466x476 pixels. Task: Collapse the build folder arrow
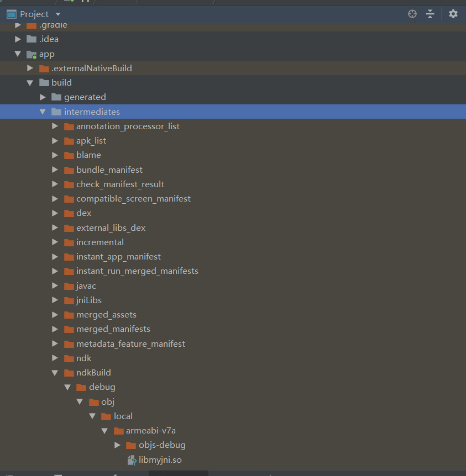(30, 83)
